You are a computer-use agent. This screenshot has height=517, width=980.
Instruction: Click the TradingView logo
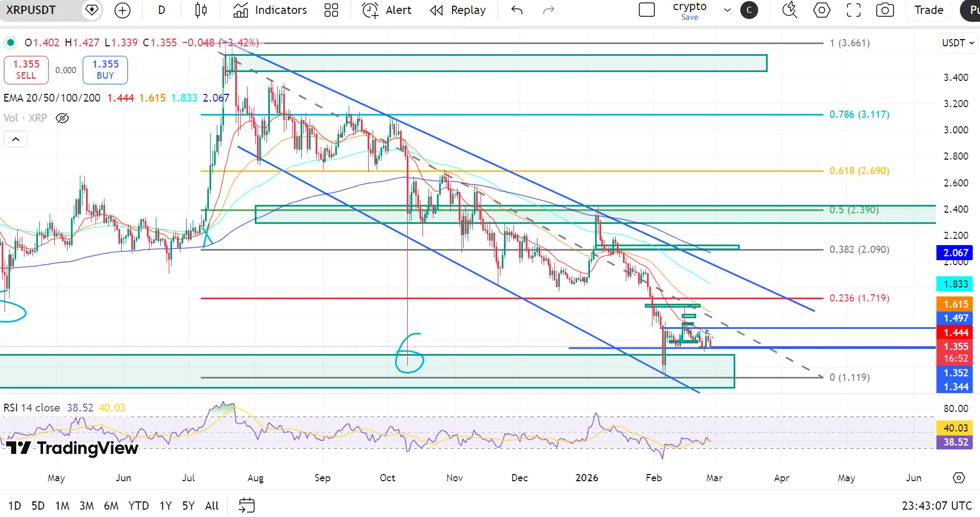tap(72, 448)
